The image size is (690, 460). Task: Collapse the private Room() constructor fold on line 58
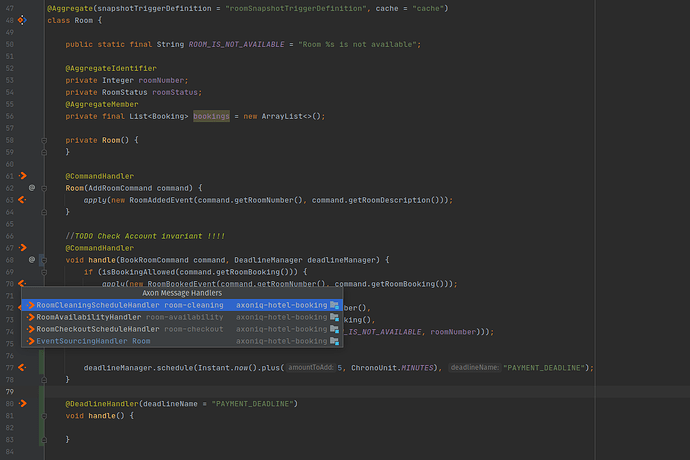[44, 140]
